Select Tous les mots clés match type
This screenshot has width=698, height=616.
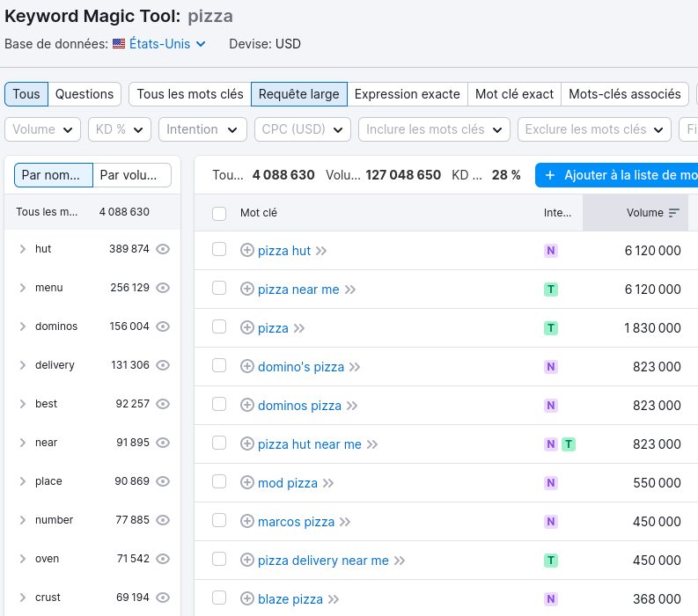click(190, 94)
